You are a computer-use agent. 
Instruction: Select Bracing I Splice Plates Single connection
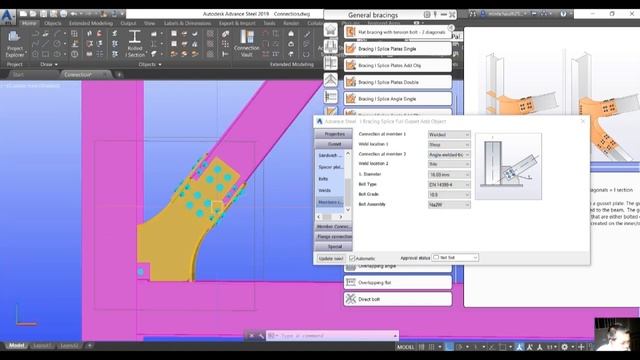click(x=398, y=49)
